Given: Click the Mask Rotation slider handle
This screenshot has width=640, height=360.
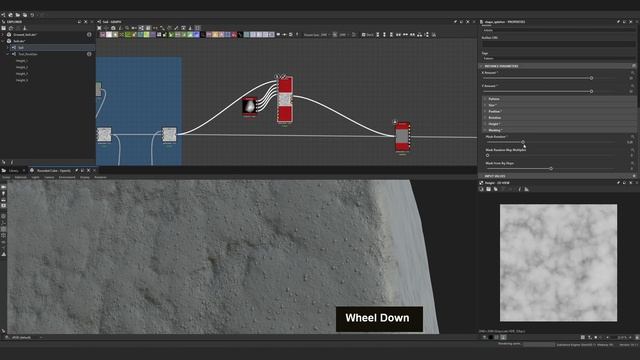Looking at the screenshot, I should click(523, 142).
